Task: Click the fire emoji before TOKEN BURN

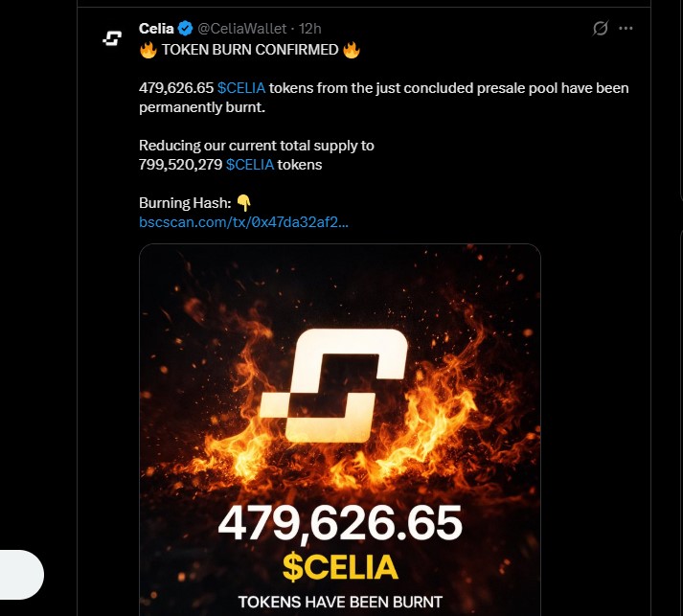Action: click(147, 48)
